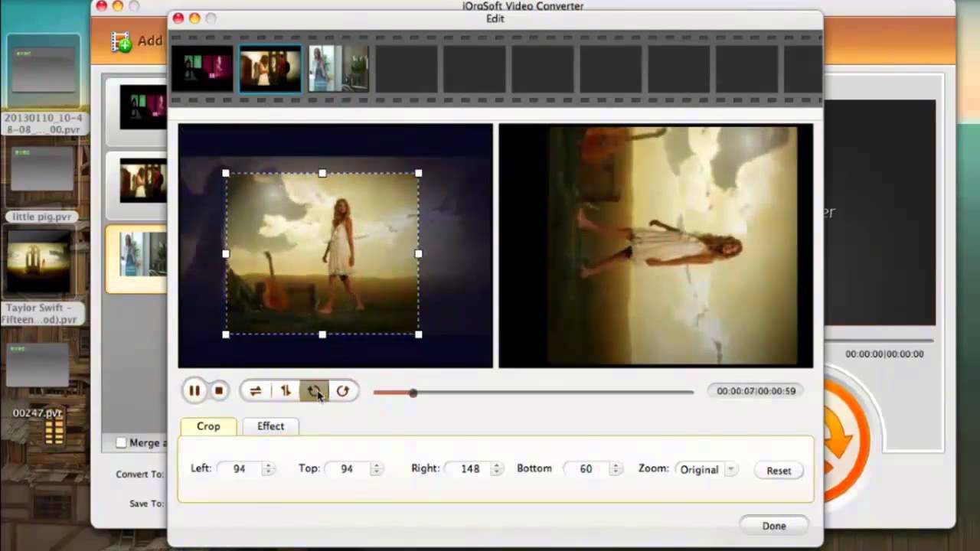Click the playback progress slider handle

[413, 393]
